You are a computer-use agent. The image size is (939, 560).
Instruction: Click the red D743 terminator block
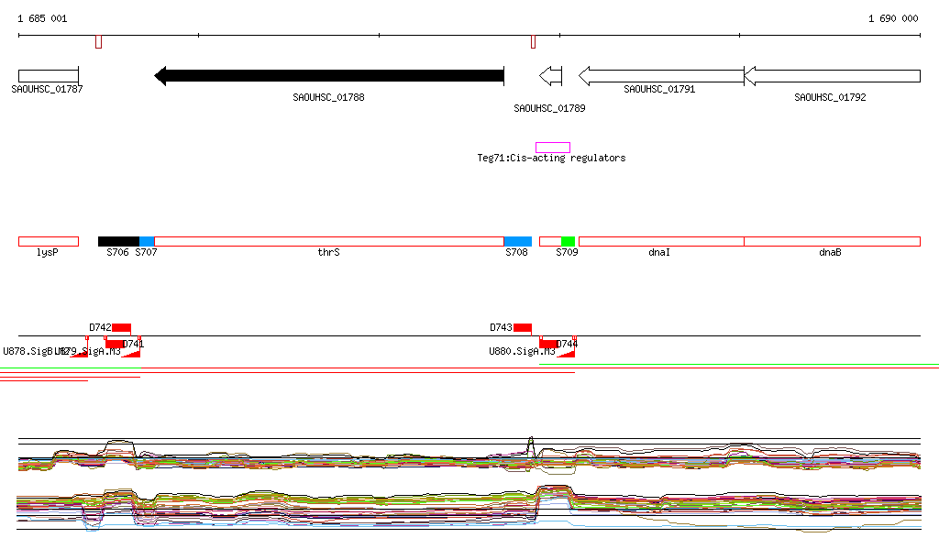click(x=523, y=328)
